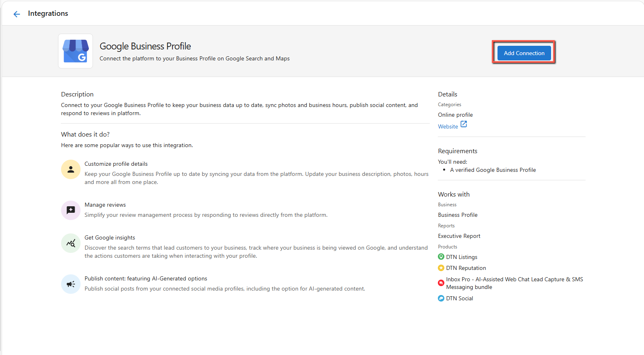Click the Details heading
The width and height of the screenshot is (644, 355).
point(448,94)
